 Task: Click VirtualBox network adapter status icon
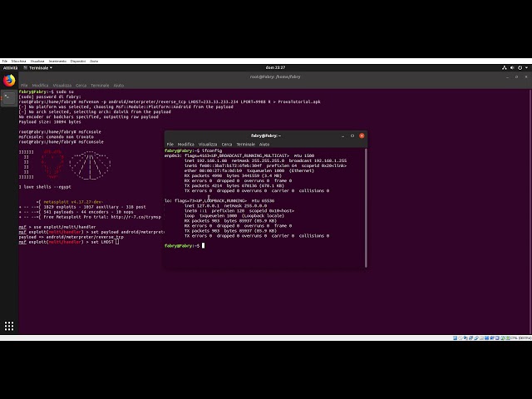[471, 338]
